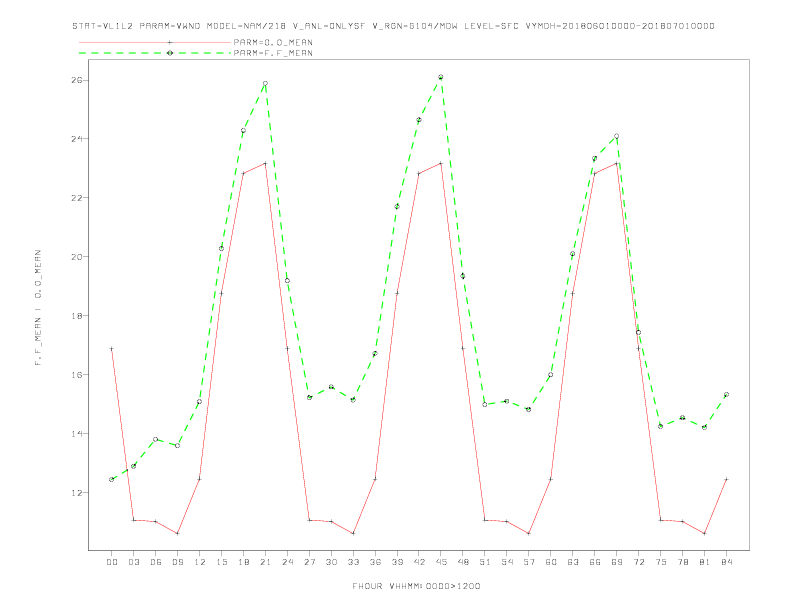This screenshot has width=792, height=612.
Task: Click x-axis tick label 09
Action: pyautogui.click(x=177, y=562)
